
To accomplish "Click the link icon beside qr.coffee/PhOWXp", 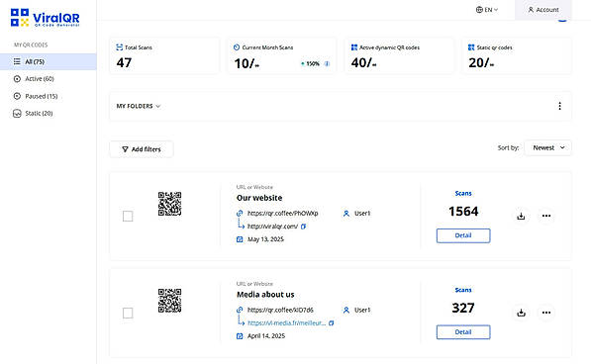I will [240, 214].
